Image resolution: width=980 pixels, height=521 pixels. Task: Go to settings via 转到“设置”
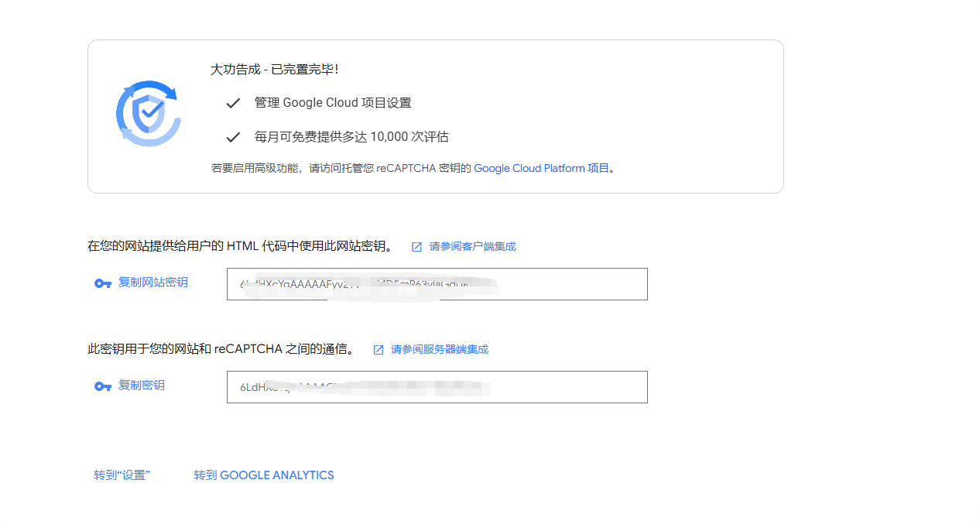(x=122, y=475)
